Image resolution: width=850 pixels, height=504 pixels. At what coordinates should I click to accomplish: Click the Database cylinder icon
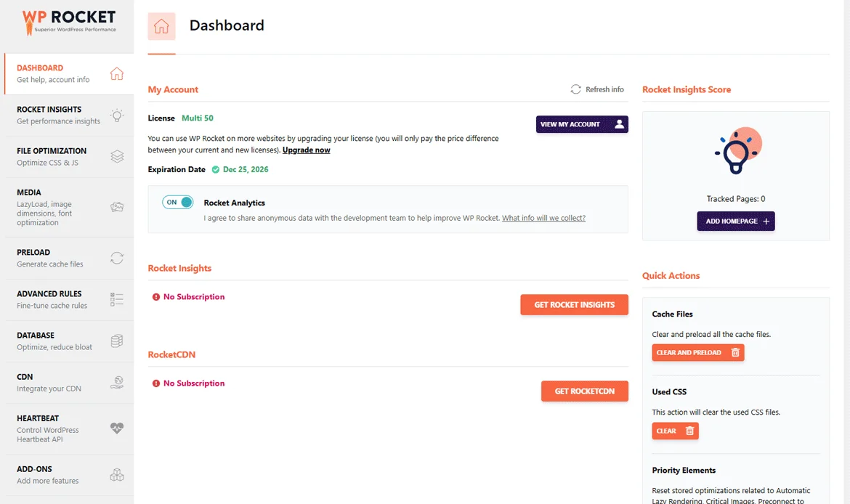coord(117,341)
